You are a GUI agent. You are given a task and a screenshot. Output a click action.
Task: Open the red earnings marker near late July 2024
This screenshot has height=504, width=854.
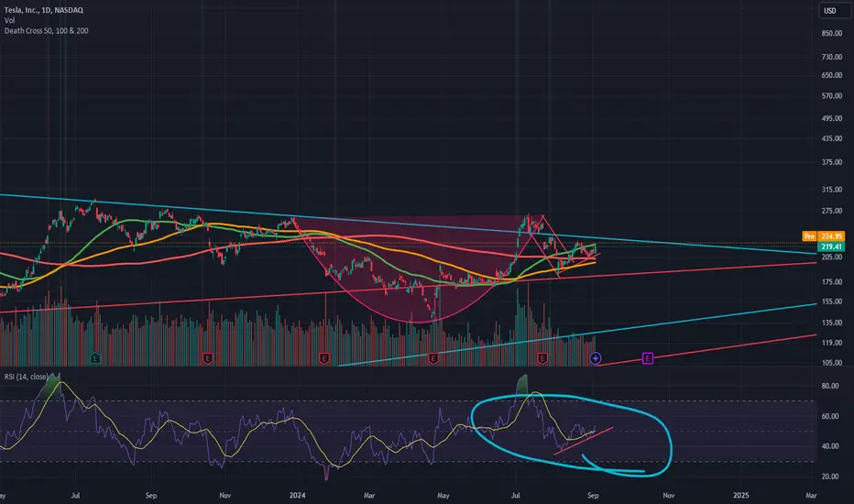[542, 358]
